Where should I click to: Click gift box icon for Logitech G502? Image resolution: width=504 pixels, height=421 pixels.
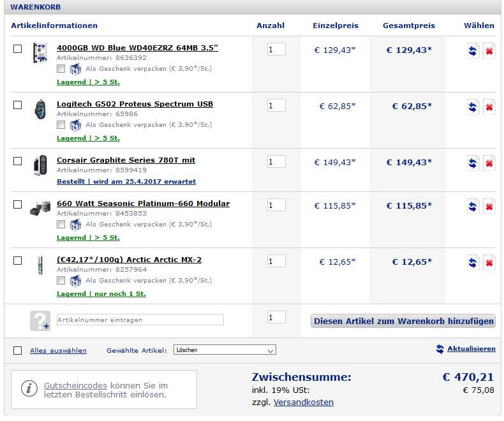(75, 125)
